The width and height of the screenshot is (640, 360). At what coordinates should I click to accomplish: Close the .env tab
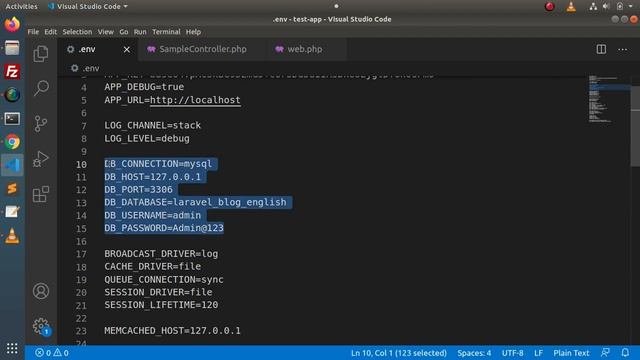(x=127, y=49)
